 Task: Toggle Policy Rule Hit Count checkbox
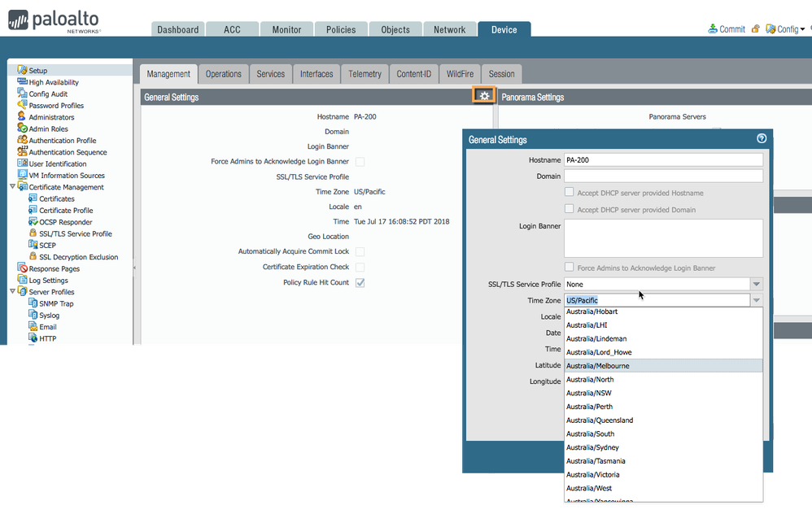coord(360,283)
